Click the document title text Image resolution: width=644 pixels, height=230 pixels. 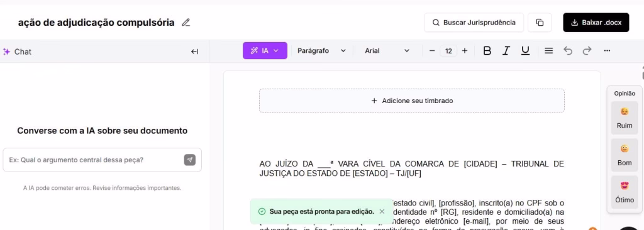tap(96, 23)
